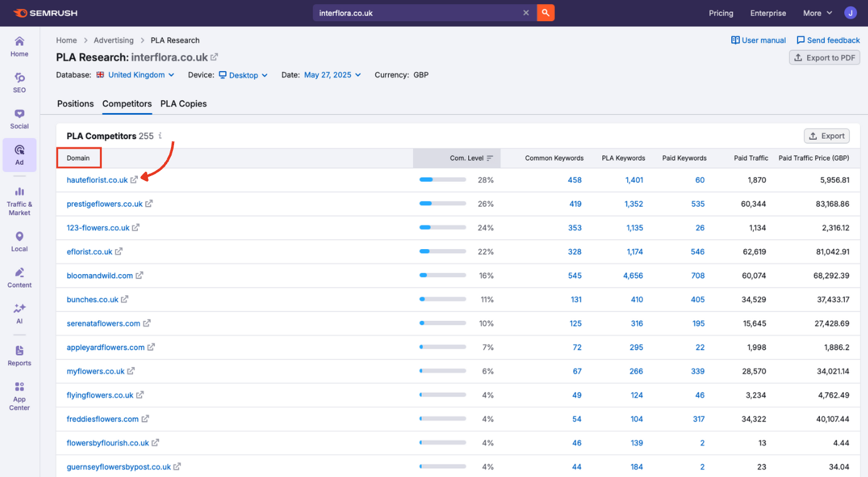
Task: Clear the search field with X icon
Action: click(x=526, y=12)
